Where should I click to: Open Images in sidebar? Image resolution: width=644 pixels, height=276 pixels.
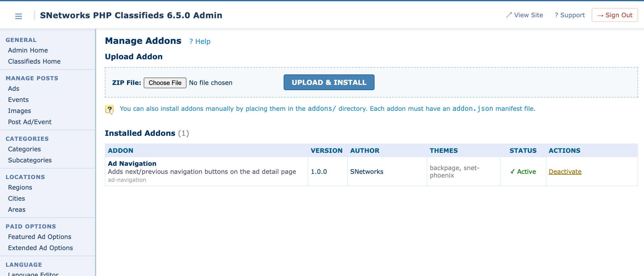click(x=19, y=111)
